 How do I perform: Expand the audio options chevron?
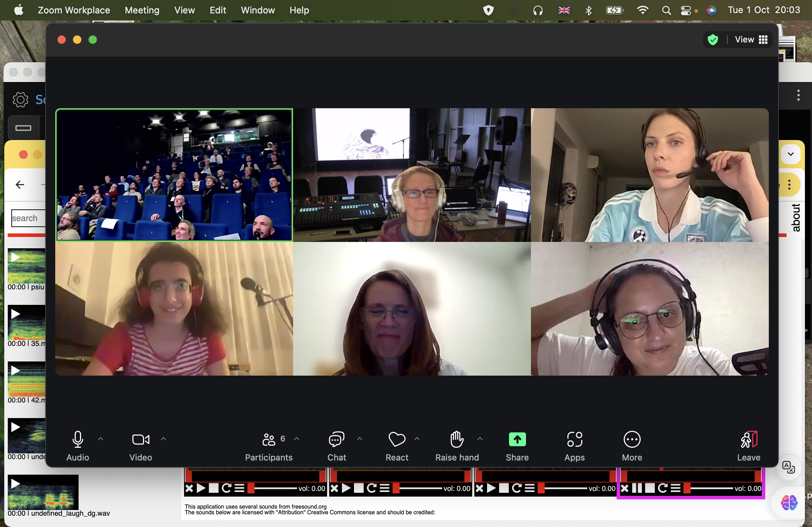101,439
